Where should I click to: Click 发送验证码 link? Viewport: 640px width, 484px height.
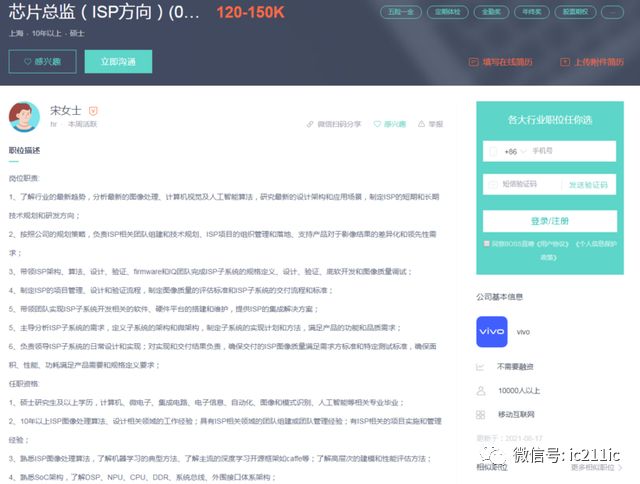click(588, 185)
